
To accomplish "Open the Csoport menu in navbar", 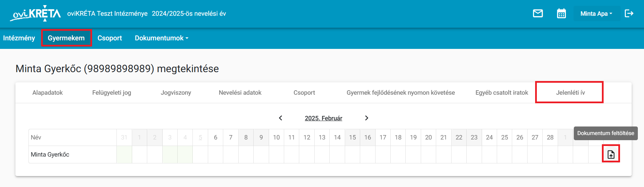I will 110,38.
